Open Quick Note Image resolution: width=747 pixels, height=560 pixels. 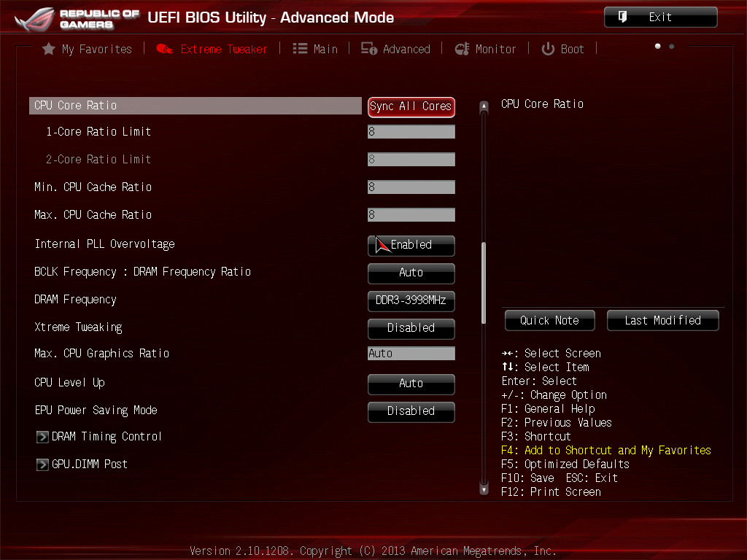[549, 320]
